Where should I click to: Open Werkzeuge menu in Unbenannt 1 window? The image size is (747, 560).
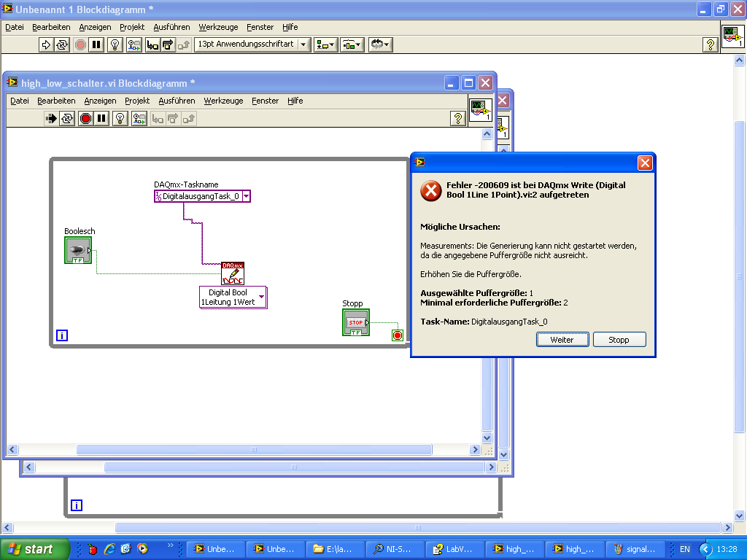point(218,27)
